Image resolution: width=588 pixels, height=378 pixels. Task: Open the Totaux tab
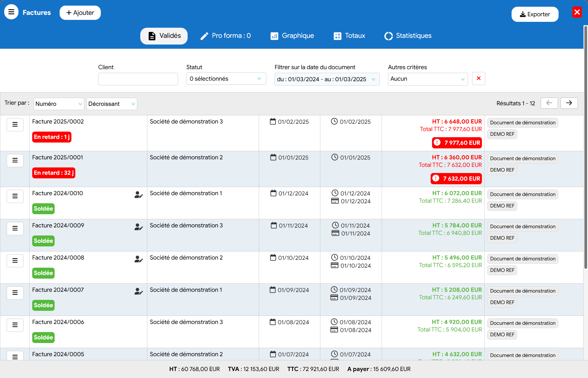[x=349, y=36]
